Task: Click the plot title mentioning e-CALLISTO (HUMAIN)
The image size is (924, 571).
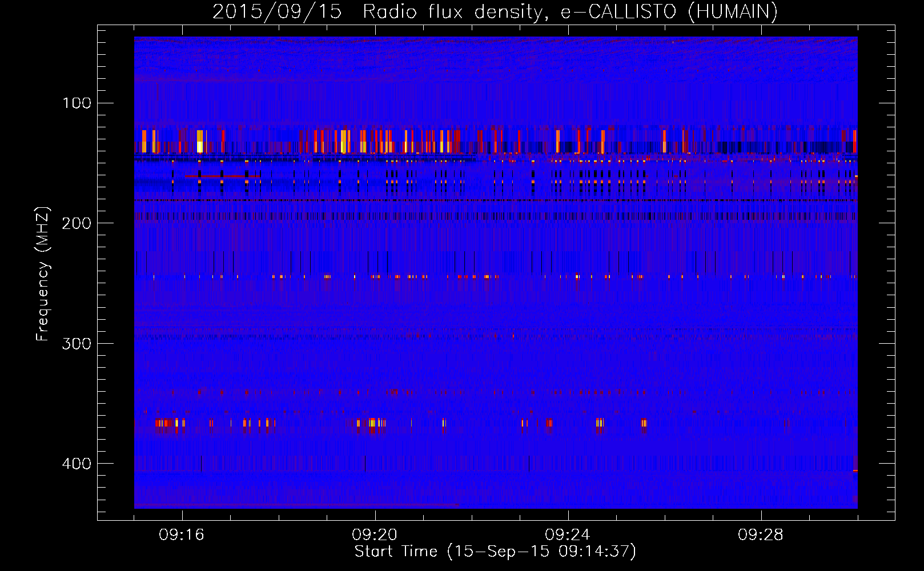Action: click(x=495, y=11)
